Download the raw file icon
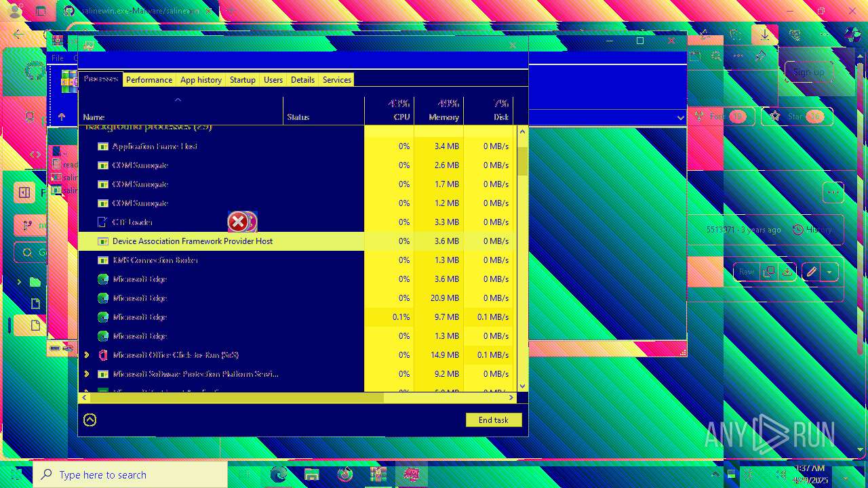The image size is (868, 488). point(787,272)
